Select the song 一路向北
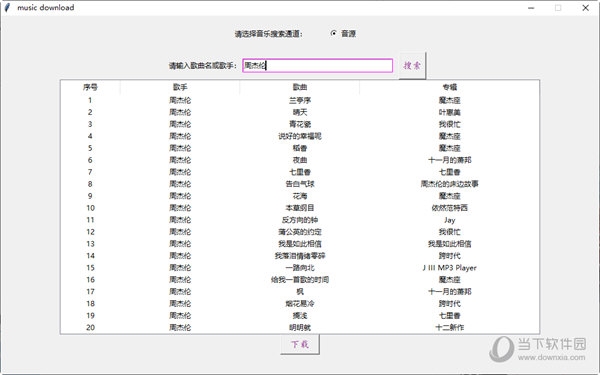Viewport: 600px width, 375px height. tap(300, 267)
